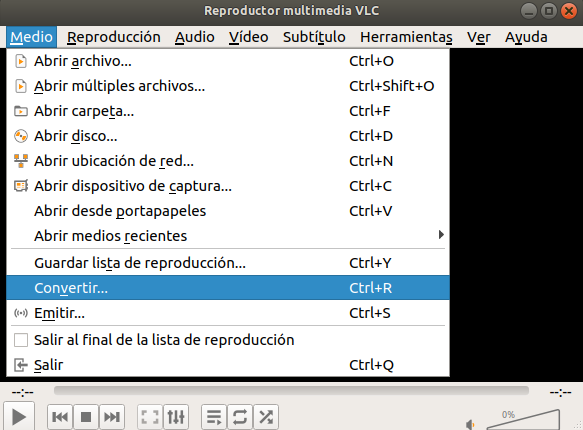Viewport: 583px width, 430px height.
Task: Mute audio using speaker icon
Action: click(x=470, y=424)
